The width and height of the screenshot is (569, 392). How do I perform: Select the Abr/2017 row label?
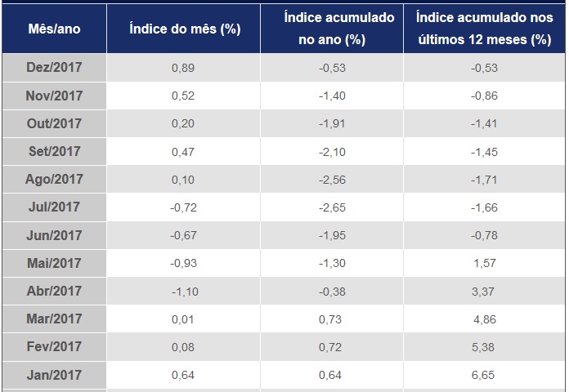pos(55,292)
